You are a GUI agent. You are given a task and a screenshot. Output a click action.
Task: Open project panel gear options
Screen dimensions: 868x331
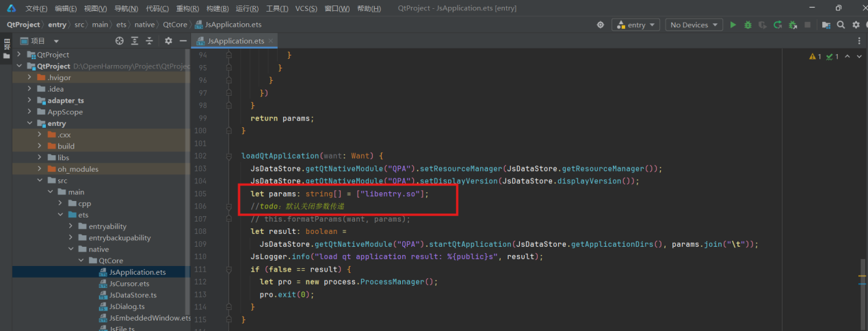point(168,41)
